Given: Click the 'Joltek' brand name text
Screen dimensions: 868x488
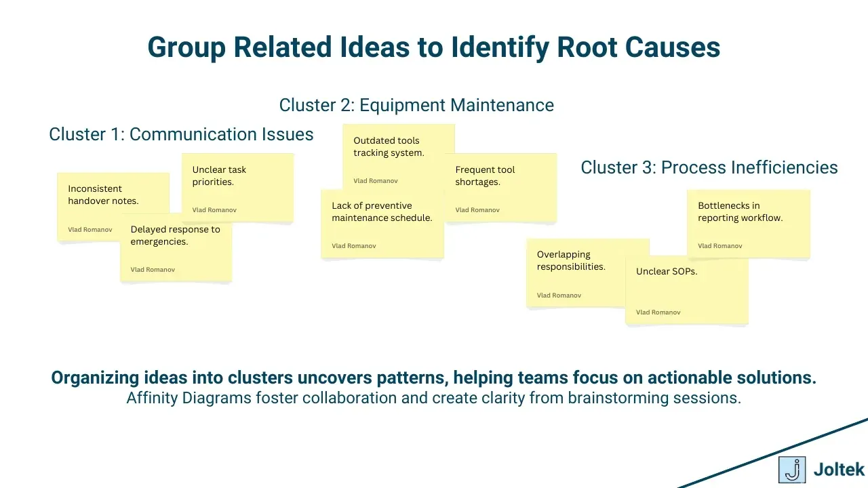Looking at the screenshot, I should pyautogui.click(x=839, y=470).
